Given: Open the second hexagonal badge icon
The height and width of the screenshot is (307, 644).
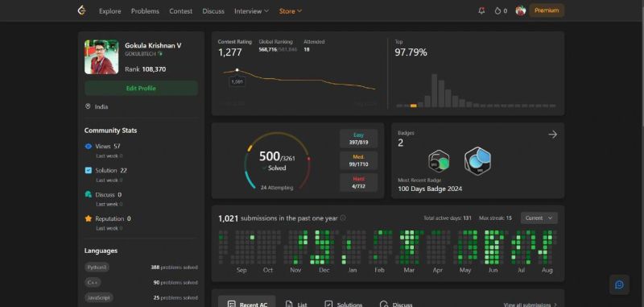Looking at the screenshot, I should click(x=477, y=160).
